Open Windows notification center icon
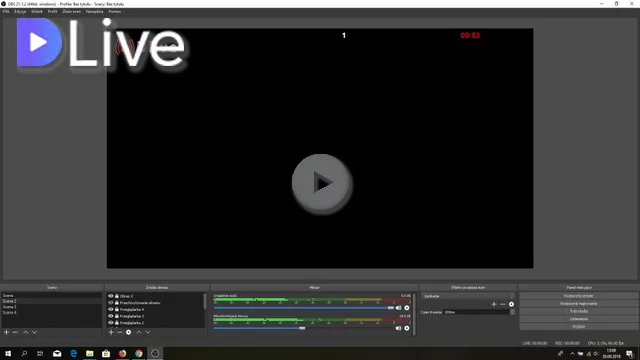Image resolution: width=640 pixels, height=360 pixels. [630, 353]
